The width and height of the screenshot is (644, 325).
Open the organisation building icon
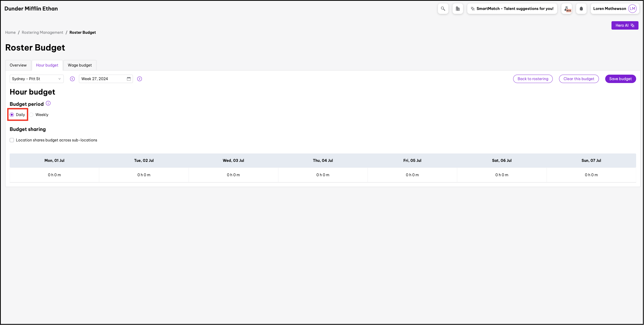click(x=458, y=9)
